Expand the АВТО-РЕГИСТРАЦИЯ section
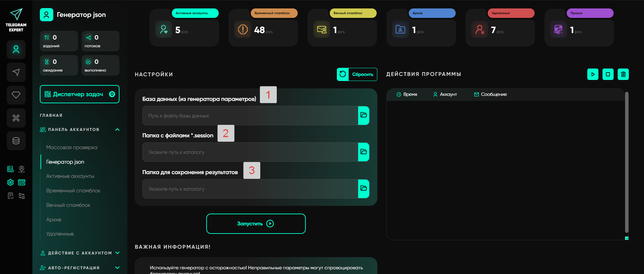 117,268
